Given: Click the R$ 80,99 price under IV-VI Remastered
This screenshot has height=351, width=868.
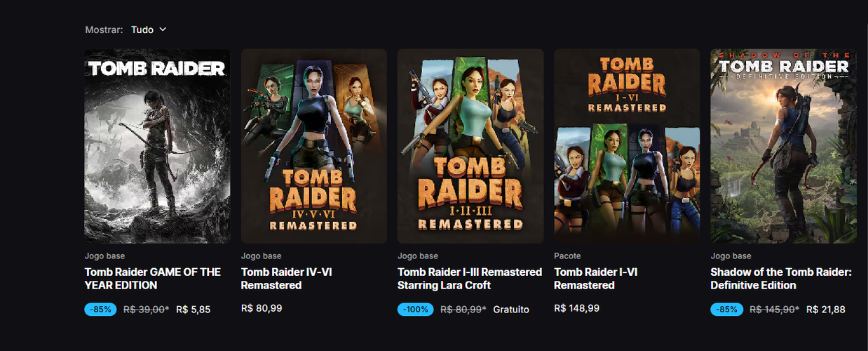Looking at the screenshot, I should [262, 308].
